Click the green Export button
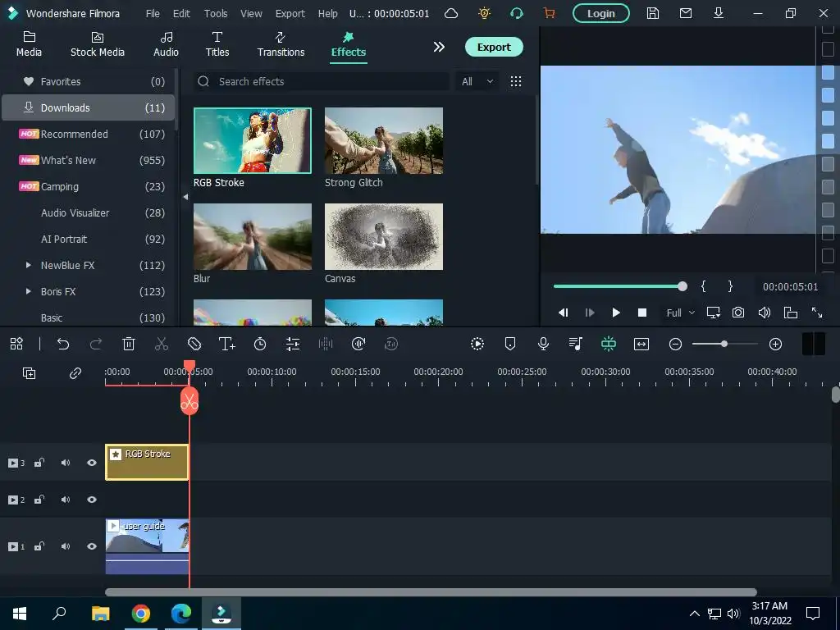This screenshot has height=630, width=840. pos(494,47)
